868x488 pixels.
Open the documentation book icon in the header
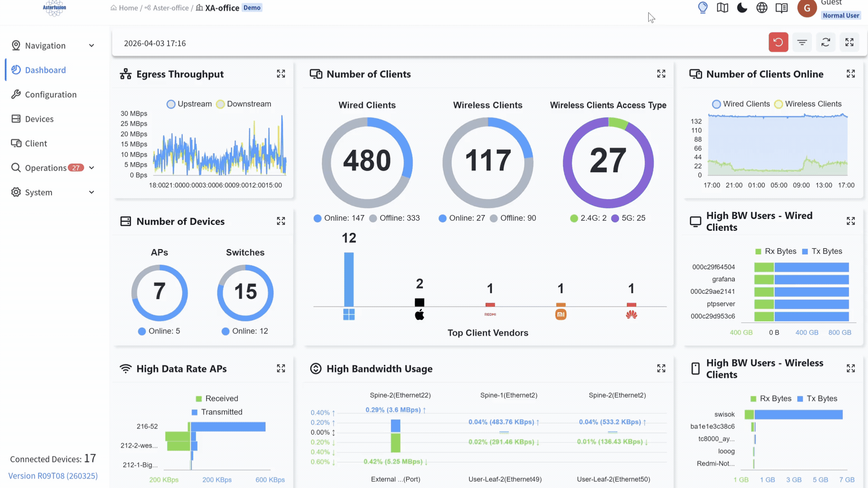(x=782, y=8)
